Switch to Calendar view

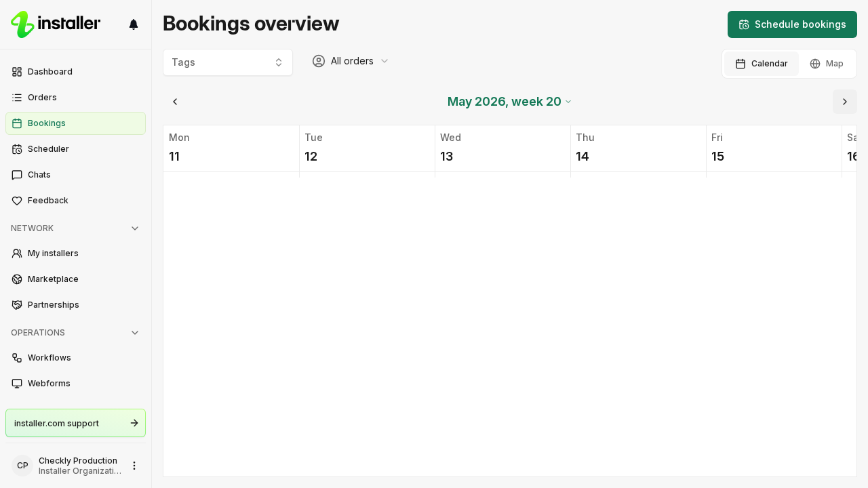[762, 64]
